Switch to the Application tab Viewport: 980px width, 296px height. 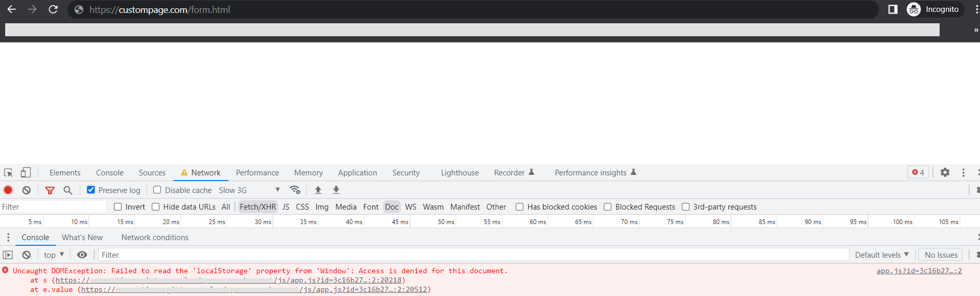point(357,173)
